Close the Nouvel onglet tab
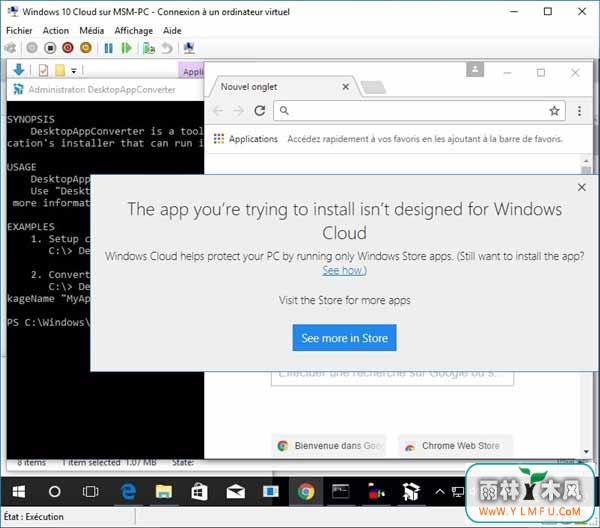The width and height of the screenshot is (600, 528). 346,87
